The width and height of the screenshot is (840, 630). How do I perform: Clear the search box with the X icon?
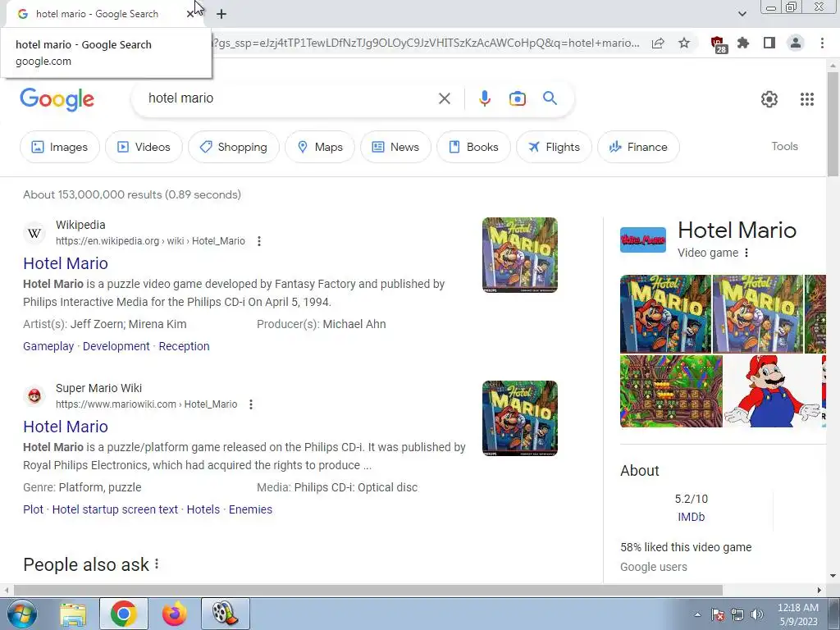444,98
